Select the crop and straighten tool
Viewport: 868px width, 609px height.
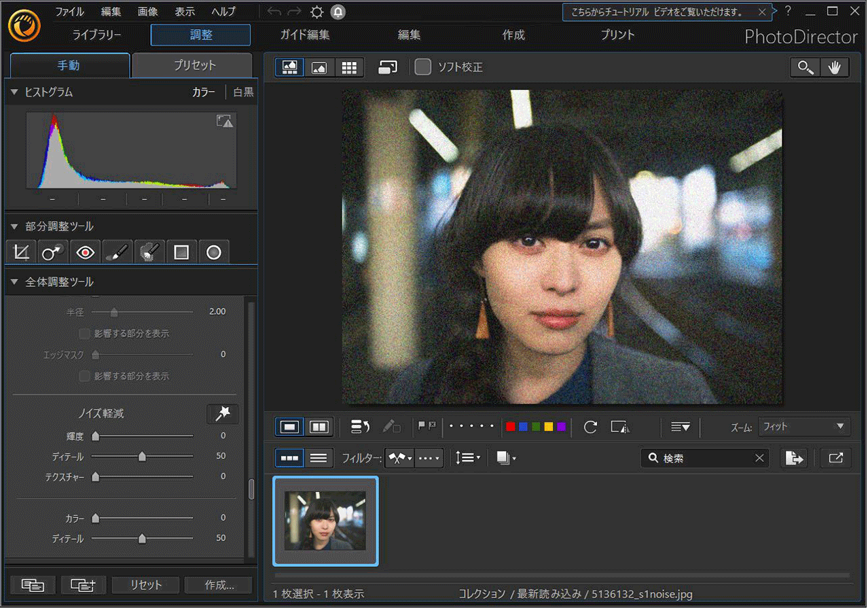pyautogui.click(x=20, y=251)
